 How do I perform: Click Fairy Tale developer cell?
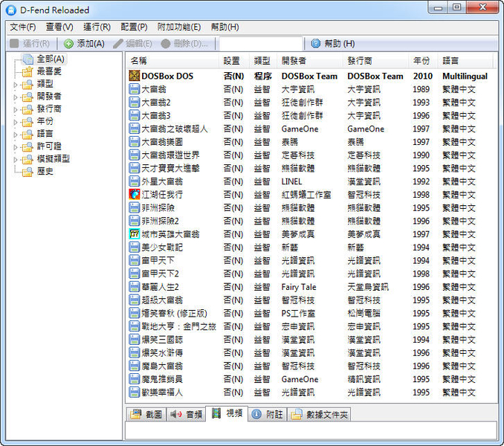(x=299, y=287)
